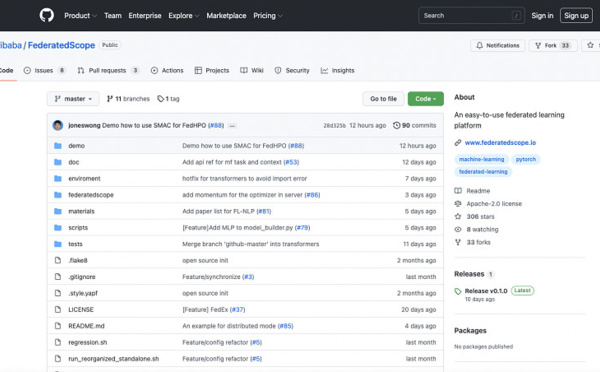Click the Star icon button
This screenshot has width=600, height=372.
590,46
